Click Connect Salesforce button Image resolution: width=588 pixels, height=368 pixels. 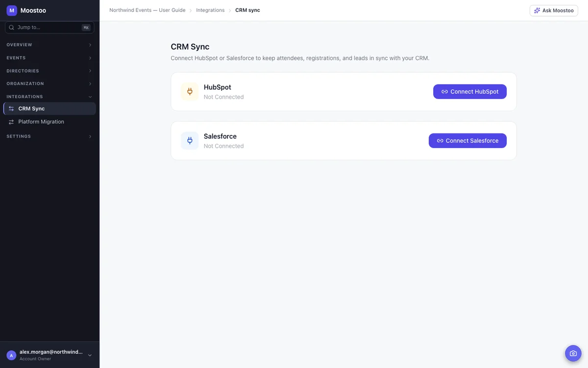click(467, 141)
